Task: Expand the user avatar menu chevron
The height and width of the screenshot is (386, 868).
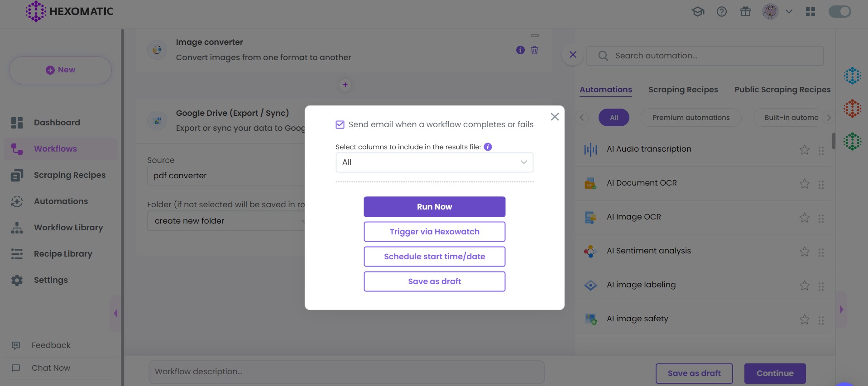Action: pos(789,12)
